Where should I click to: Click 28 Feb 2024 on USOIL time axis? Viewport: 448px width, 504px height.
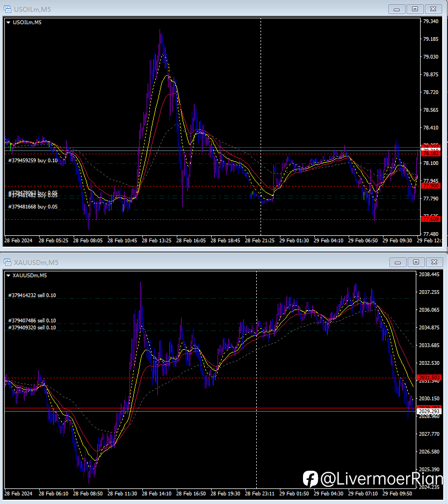click(x=18, y=240)
